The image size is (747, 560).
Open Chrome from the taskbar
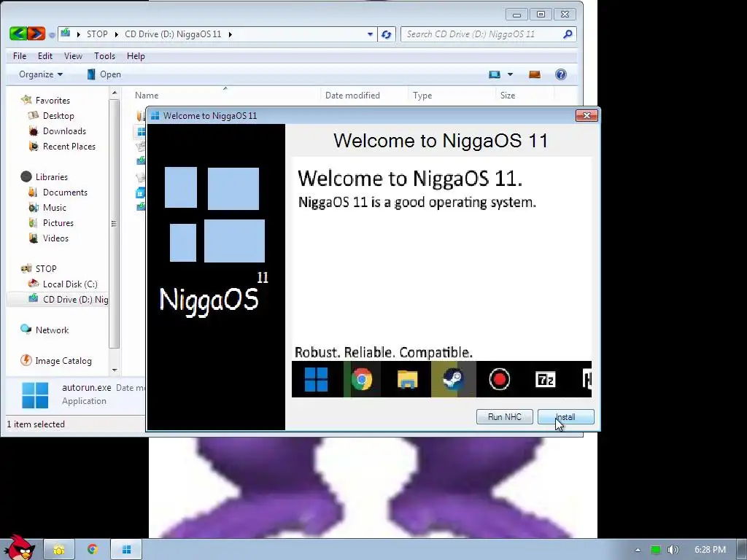coord(93,550)
